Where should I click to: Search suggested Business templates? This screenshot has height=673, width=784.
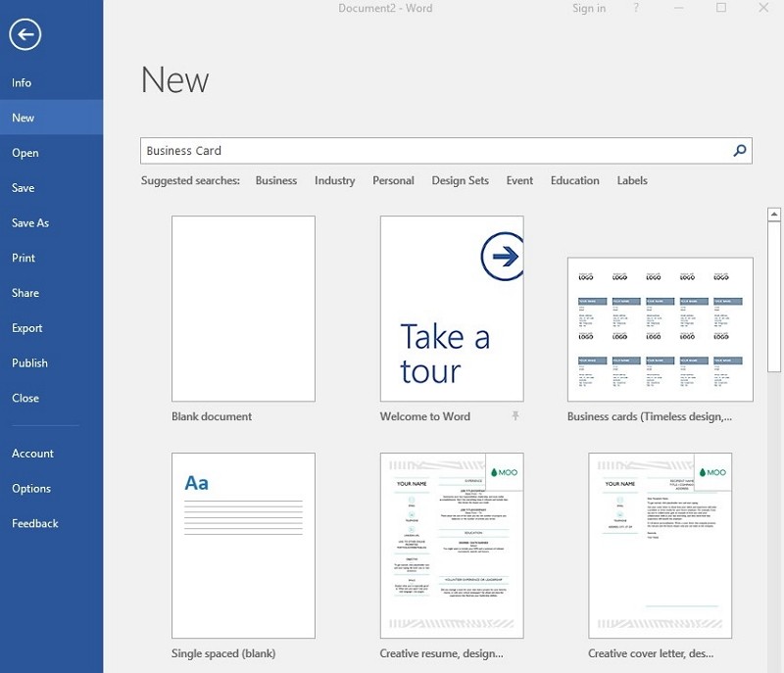[276, 180]
